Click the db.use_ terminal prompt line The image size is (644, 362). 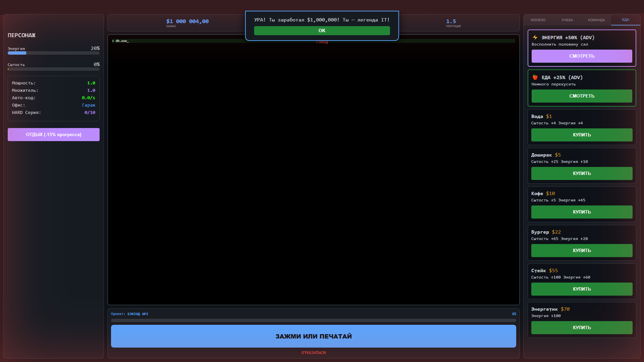[x=121, y=41]
